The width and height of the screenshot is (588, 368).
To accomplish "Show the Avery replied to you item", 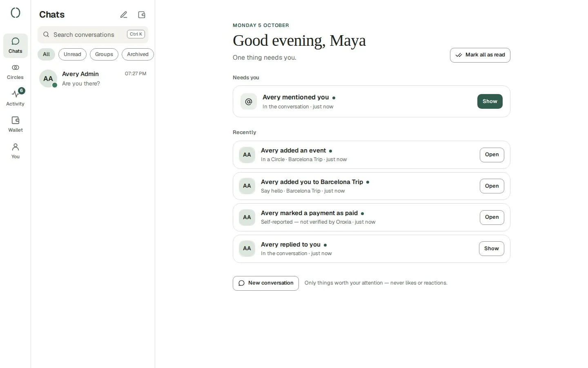I will [x=492, y=249].
